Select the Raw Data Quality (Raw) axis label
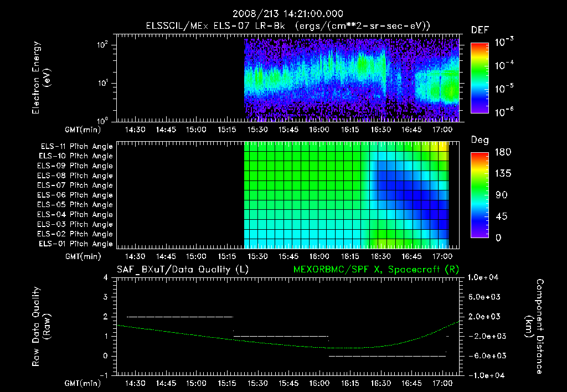Image resolution: width=567 pixels, height=392 pixels. (x=42, y=327)
